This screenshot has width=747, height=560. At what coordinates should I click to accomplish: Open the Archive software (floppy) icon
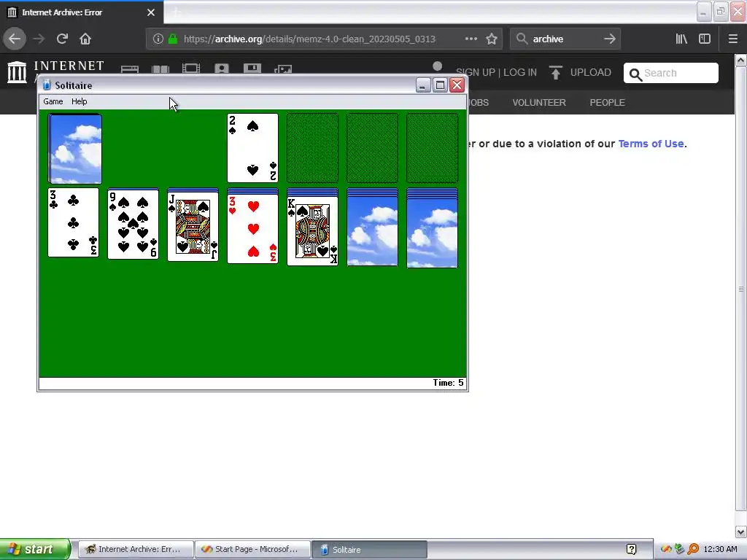pos(252,69)
